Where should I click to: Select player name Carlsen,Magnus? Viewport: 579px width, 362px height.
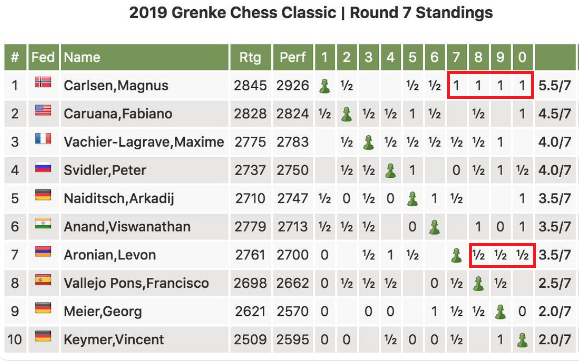(116, 86)
